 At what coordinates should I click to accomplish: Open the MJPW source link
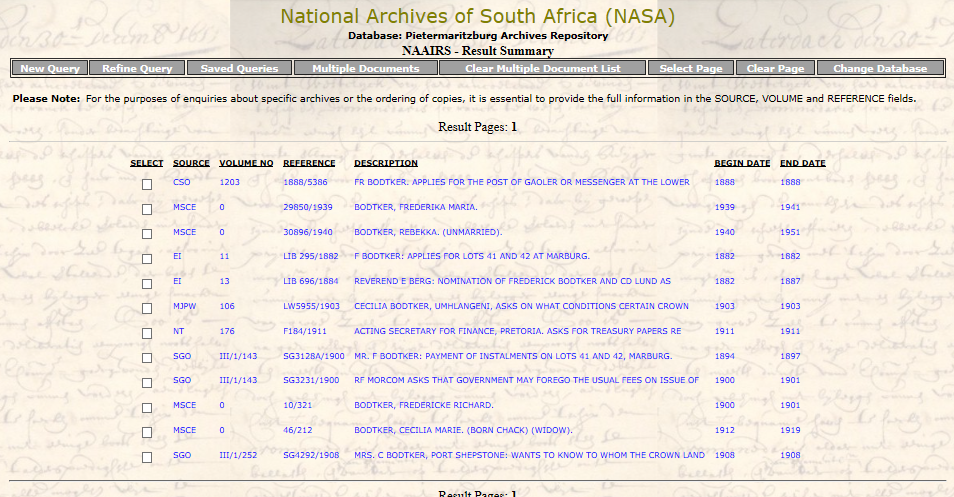[184, 306]
